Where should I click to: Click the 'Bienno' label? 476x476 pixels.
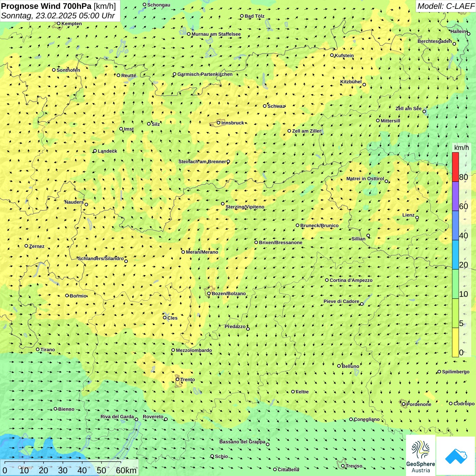point(66,409)
